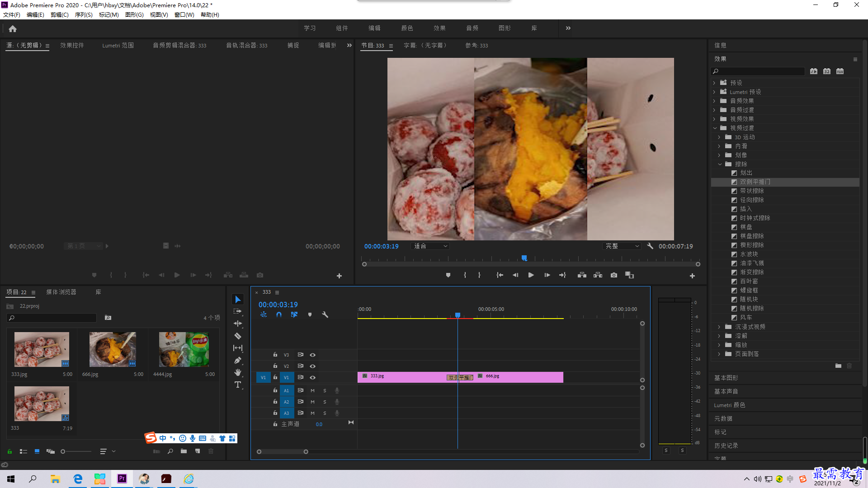
Task: Select the Slip tool
Action: 238,348
